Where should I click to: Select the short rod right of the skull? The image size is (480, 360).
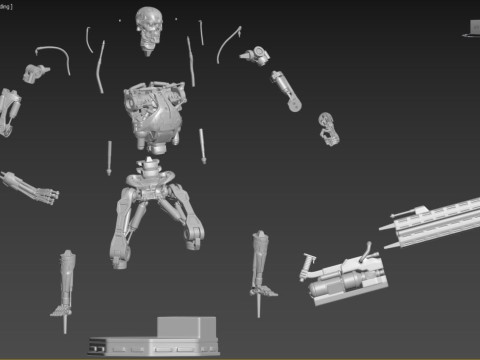tap(201, 32)
